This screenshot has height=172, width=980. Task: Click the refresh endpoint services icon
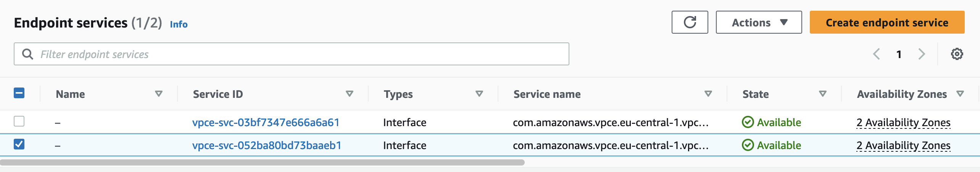coord(690,23)
